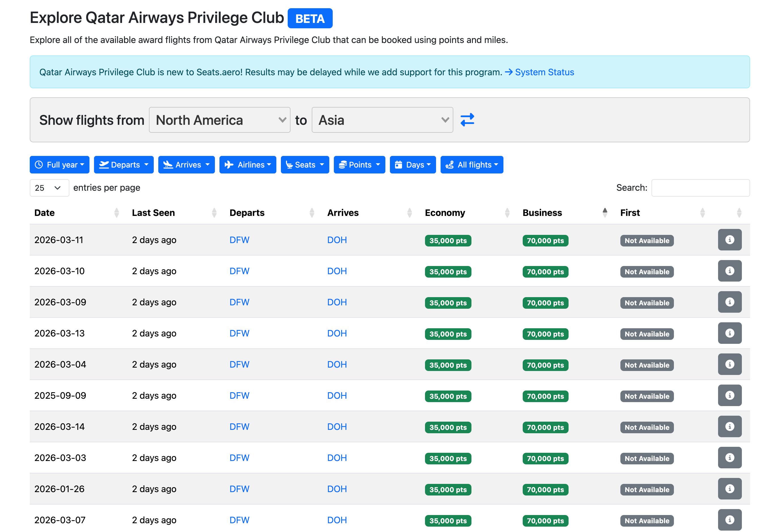773x532 pixels.
Task: Open the North America origin dropdown
Action: point(219,120)
